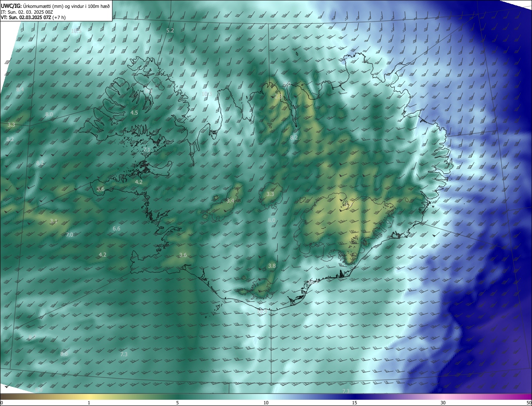
Task: Click the 10.5 value near the top-left
Action: coord(76,31)
